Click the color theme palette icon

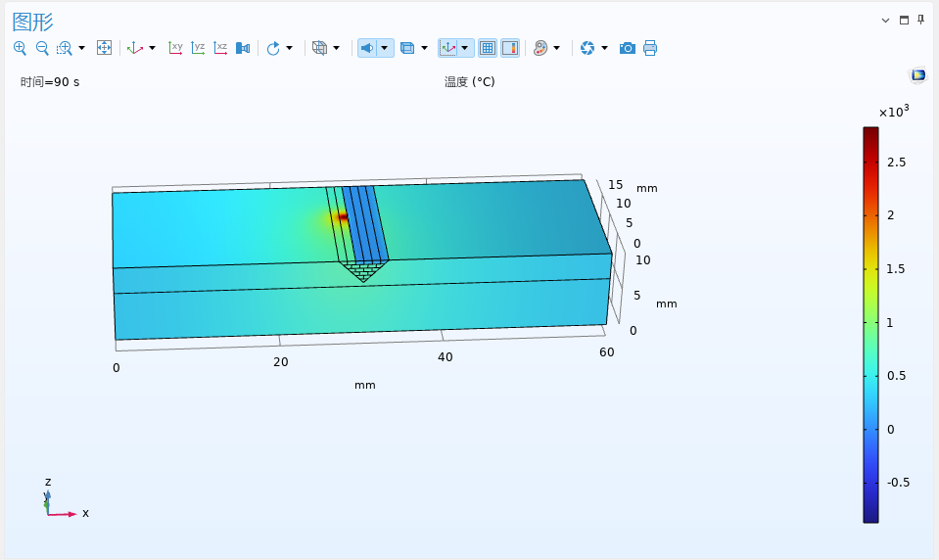point(540,48)
